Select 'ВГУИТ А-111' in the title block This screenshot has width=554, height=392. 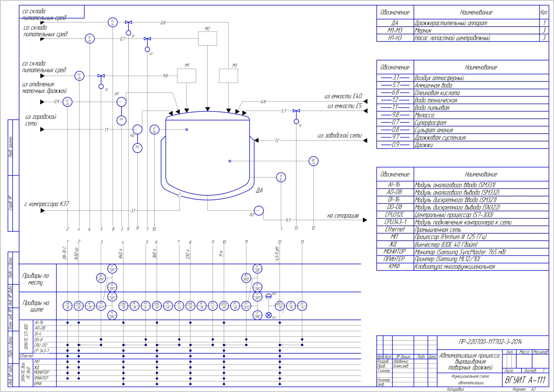tap(525, 380)
